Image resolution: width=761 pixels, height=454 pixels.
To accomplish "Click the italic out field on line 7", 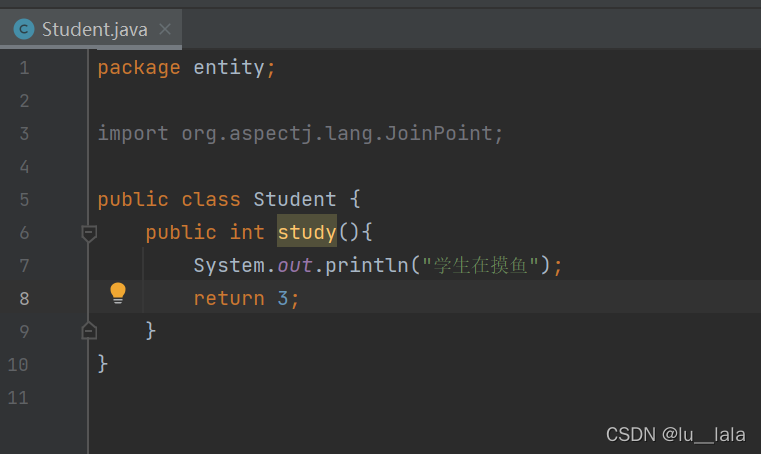I will click(x=295, y=266).
